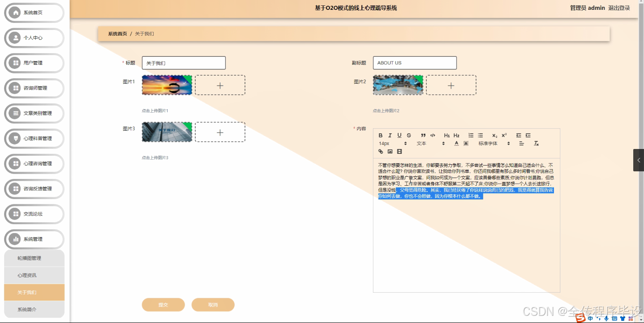Toggle bold formatting in the content editor

[381, 135]
